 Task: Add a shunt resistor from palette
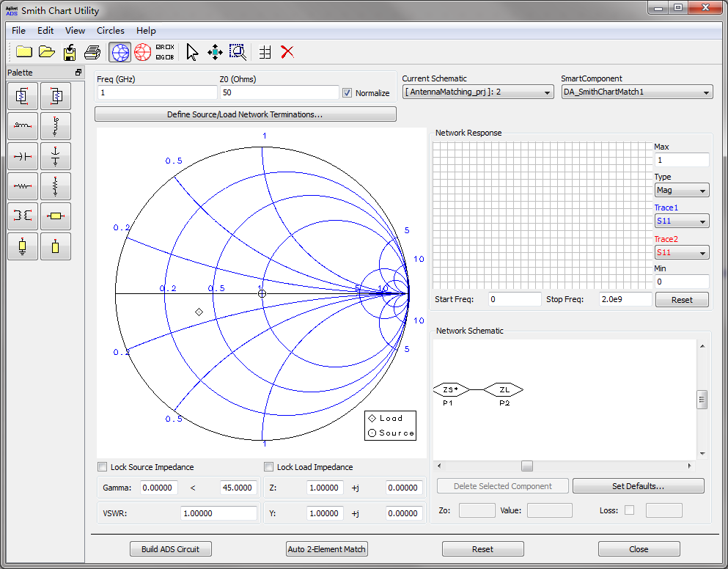point(56,186)
